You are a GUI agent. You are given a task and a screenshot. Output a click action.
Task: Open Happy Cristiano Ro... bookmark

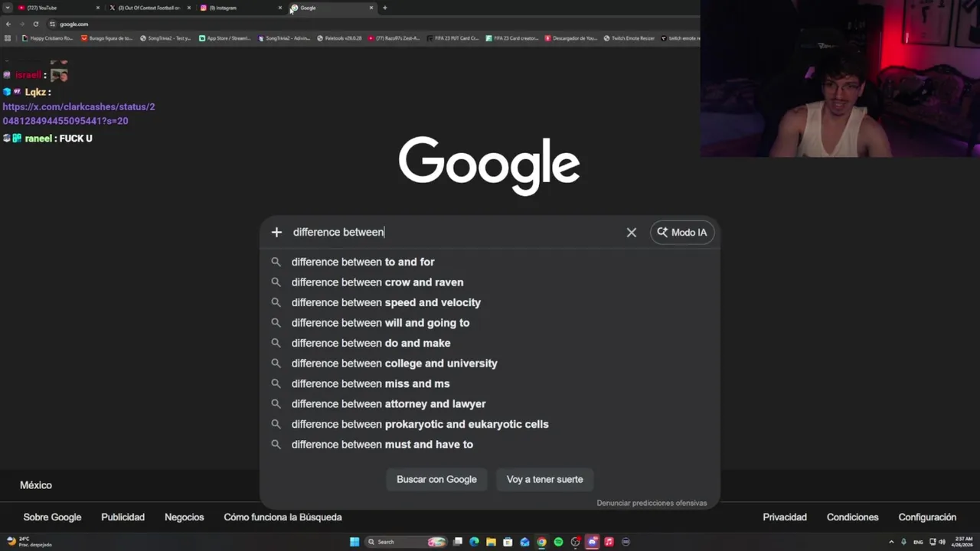click(x=47, y=38)
